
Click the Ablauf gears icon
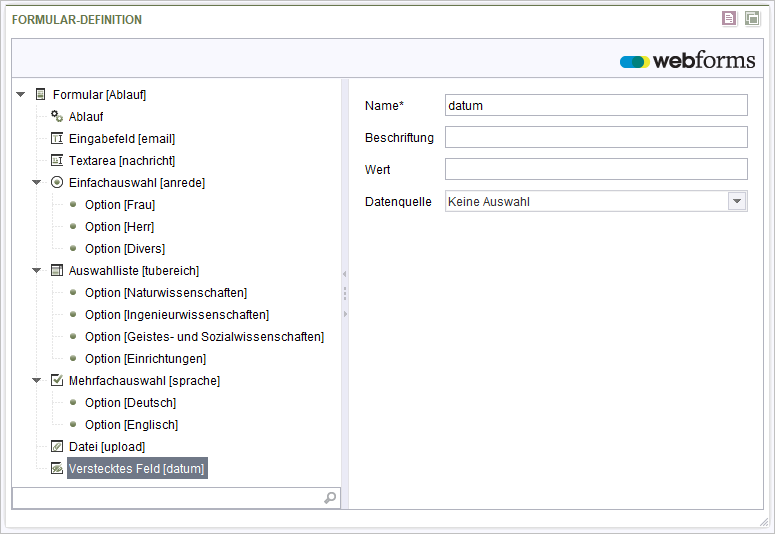point(57,116)
